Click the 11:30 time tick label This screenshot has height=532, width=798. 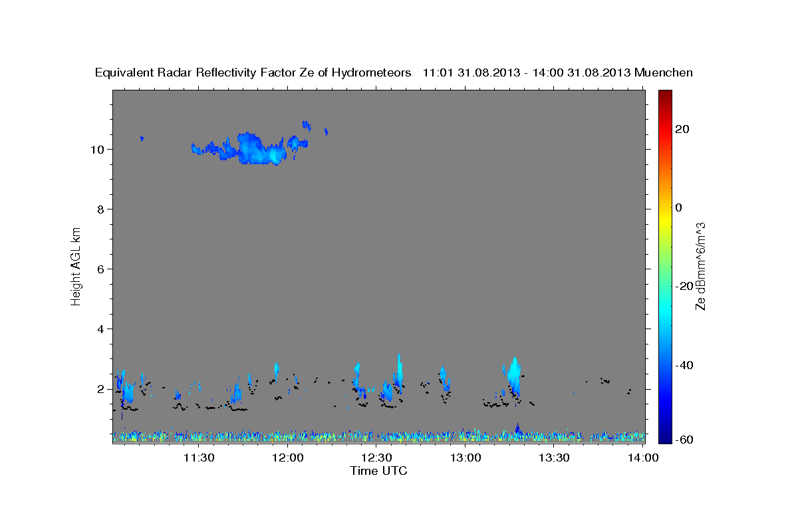(199, 458)
